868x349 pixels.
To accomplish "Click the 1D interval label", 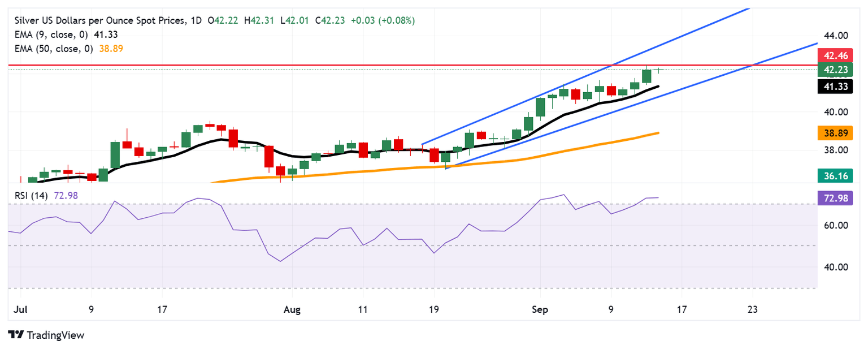I will [197, 20].
